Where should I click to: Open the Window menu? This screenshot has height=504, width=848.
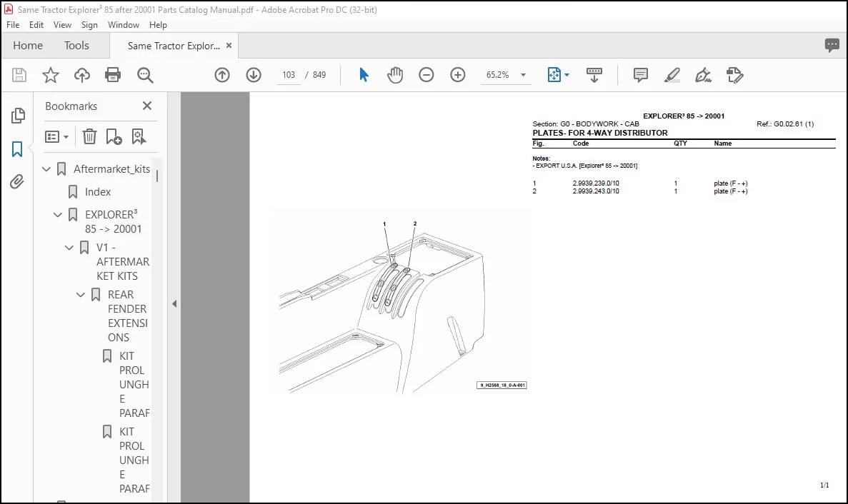pyautogui.click(x=124, y=25)
